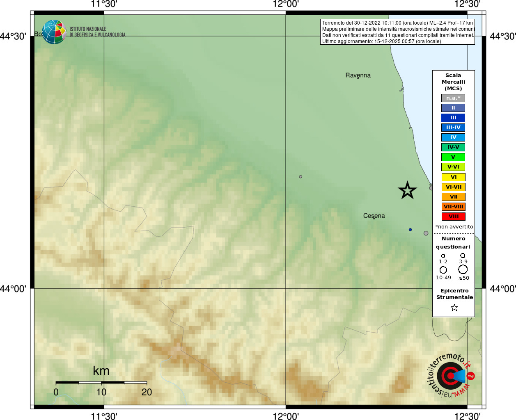The image size is (516, 420).
Task: Click the Cesena city label
Action: click(374, 216)
